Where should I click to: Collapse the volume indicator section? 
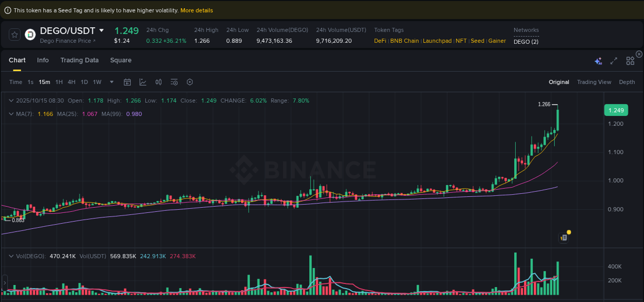pos(11,256)
